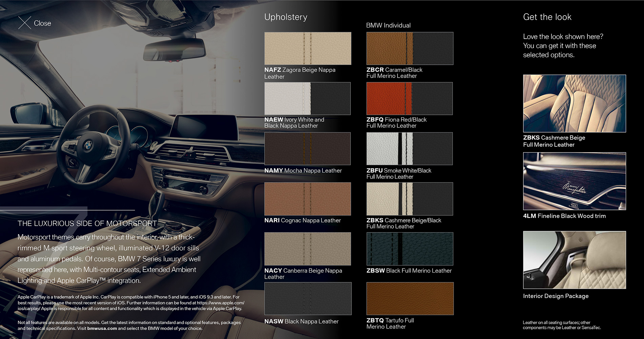Choose the NASW Black Nappa Leather swatch

click(308, 299)
